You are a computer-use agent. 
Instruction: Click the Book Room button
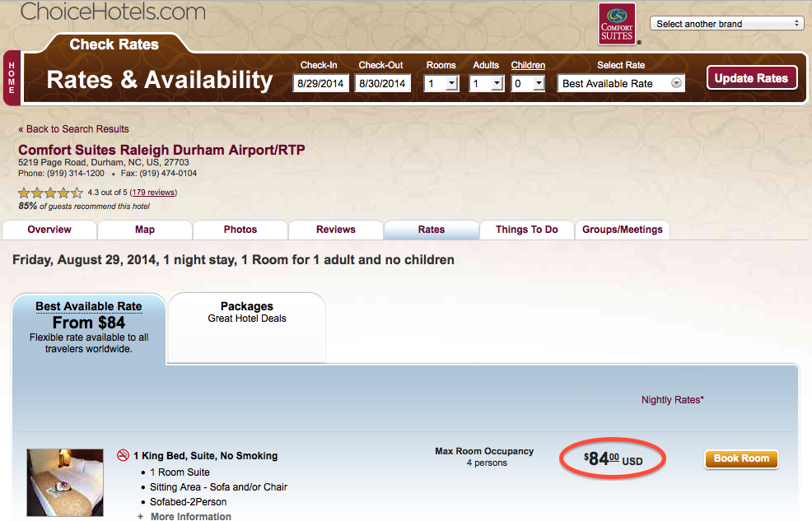click(741, 458)
